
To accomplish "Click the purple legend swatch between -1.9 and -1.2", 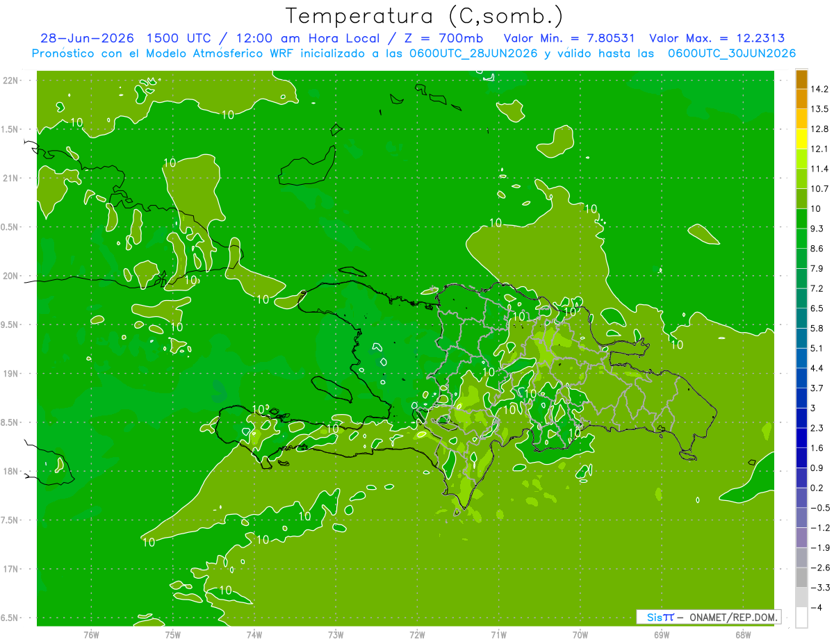I will pos(801,538).
